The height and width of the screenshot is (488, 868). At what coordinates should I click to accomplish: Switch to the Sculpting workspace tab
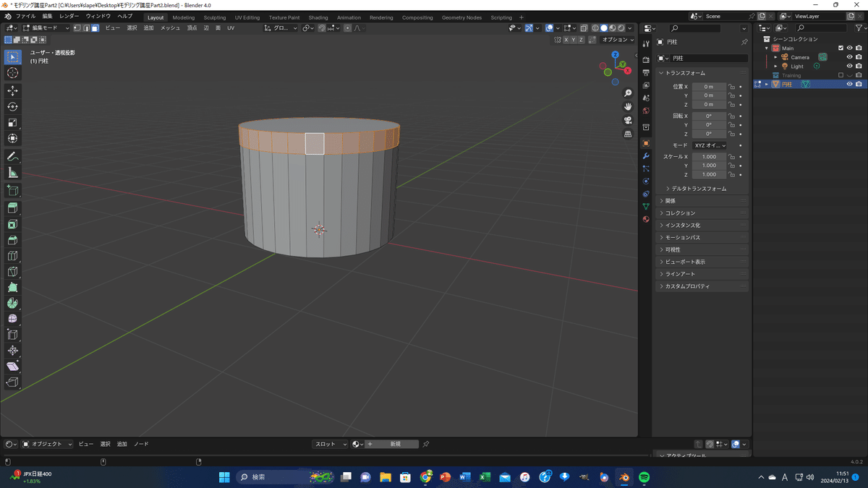pos(214,17)
